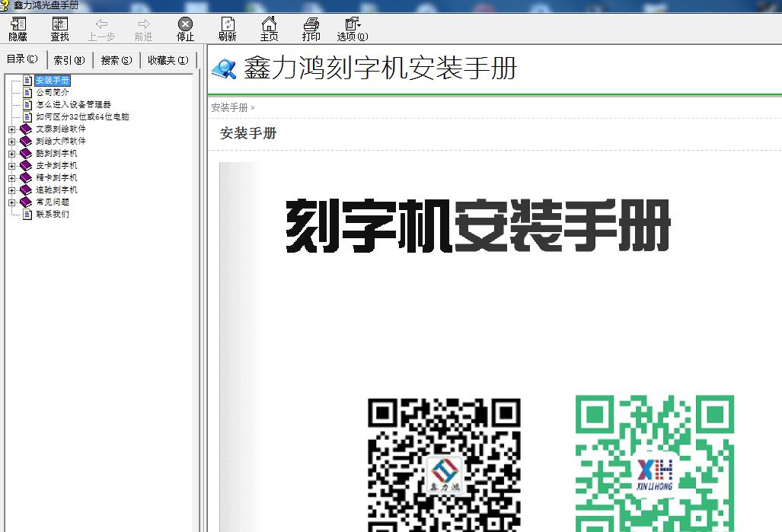Screen dimensions: 782x532
Task: Open the 怎么进入设备管理器 topic
Action: 73,104
